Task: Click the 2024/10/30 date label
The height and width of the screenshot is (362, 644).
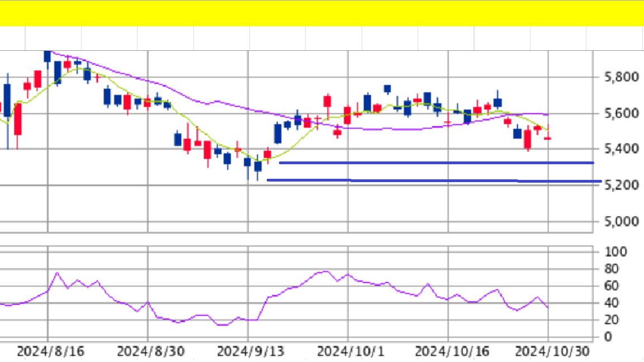Action: pyautogui.click(x=552, y=351)
